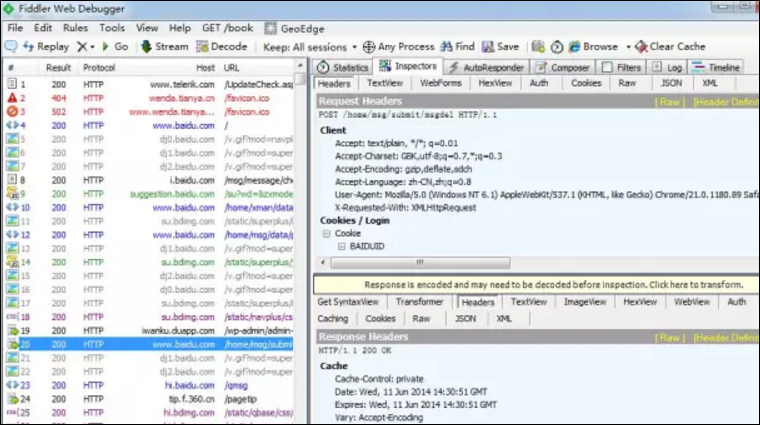Click the left arrow of horizontal scrollbar
Viewport: 760px width, 425px height.
click(x=323, y=263)
